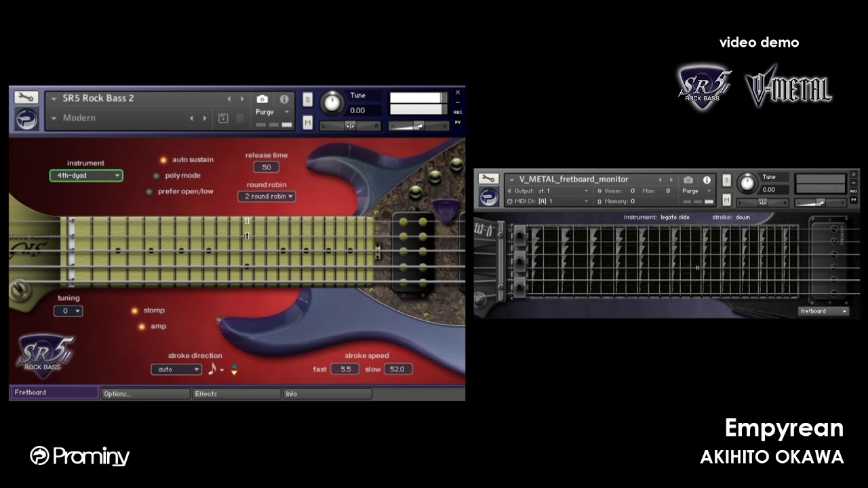Click the Tune knob in SR5 Rock Bass
This screenshot has width=868, height=488.
coord(332,102)
